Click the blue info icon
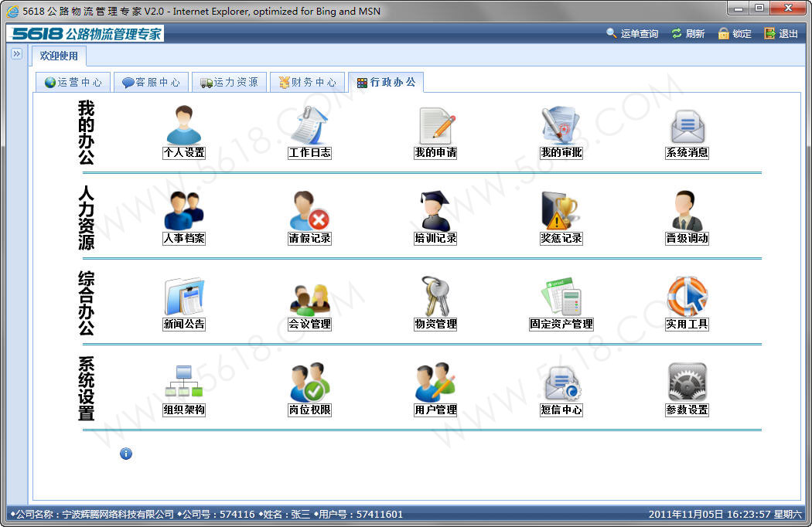Screen dimensions: 812x527 click(x=126, y=454)
